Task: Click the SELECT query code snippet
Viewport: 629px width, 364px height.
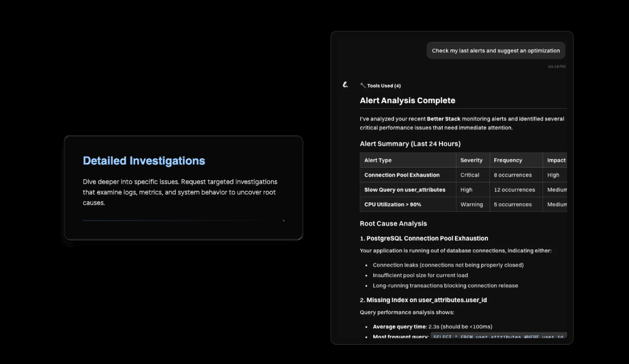Action: point(498,337)
